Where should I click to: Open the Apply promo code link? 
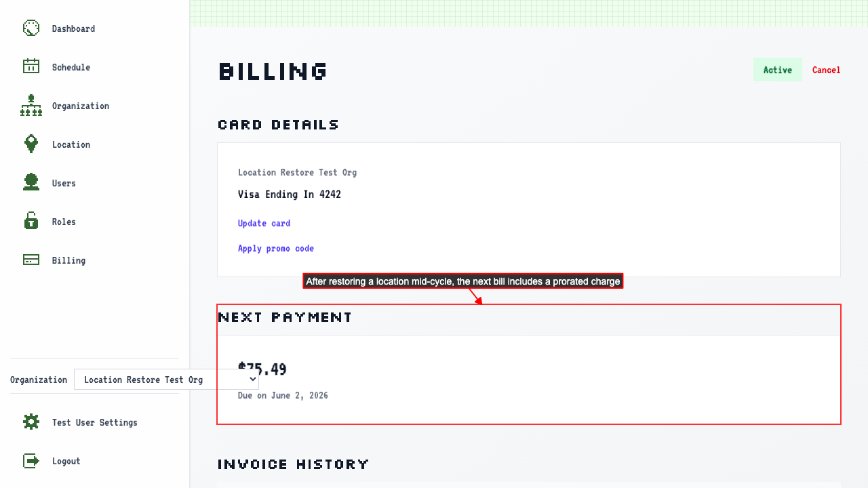276,248
